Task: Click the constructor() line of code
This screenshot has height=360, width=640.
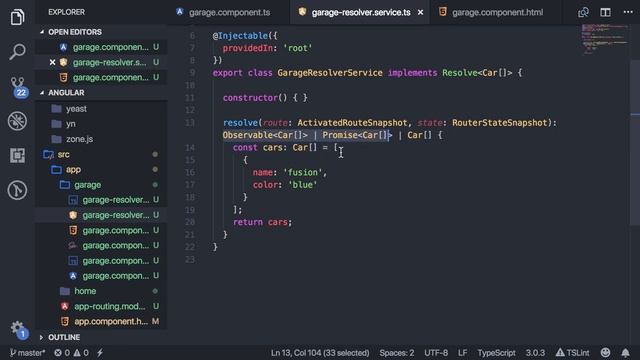Action: (x=265, y=98)
